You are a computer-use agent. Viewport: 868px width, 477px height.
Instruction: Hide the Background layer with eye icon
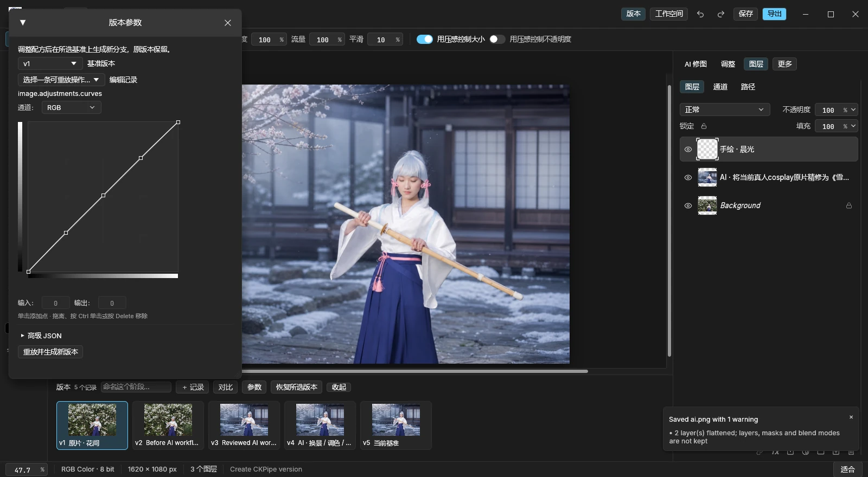(x=688, y=205)
